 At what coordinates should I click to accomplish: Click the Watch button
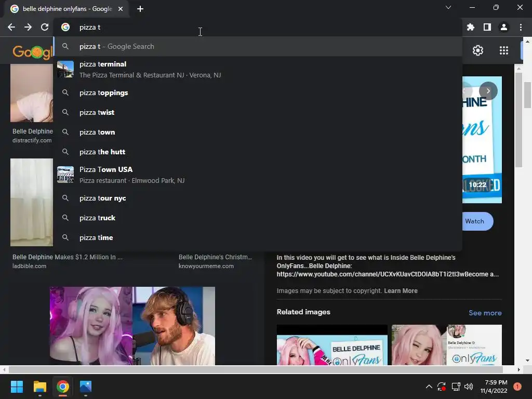pos(478,221)
